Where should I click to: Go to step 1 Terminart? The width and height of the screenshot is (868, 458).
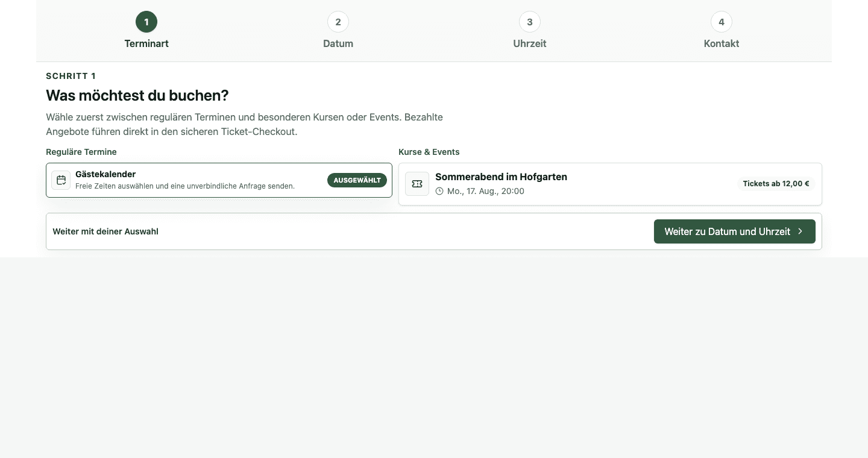pos(146,30)
